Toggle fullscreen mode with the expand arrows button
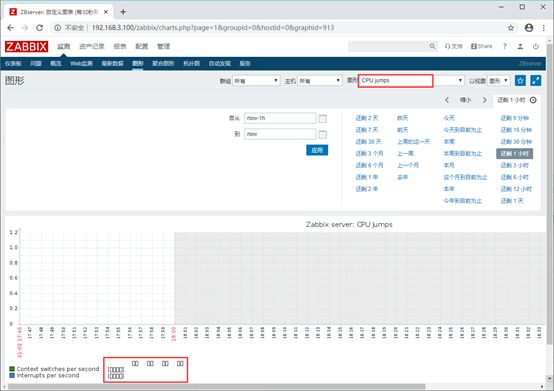 (536, 81)
